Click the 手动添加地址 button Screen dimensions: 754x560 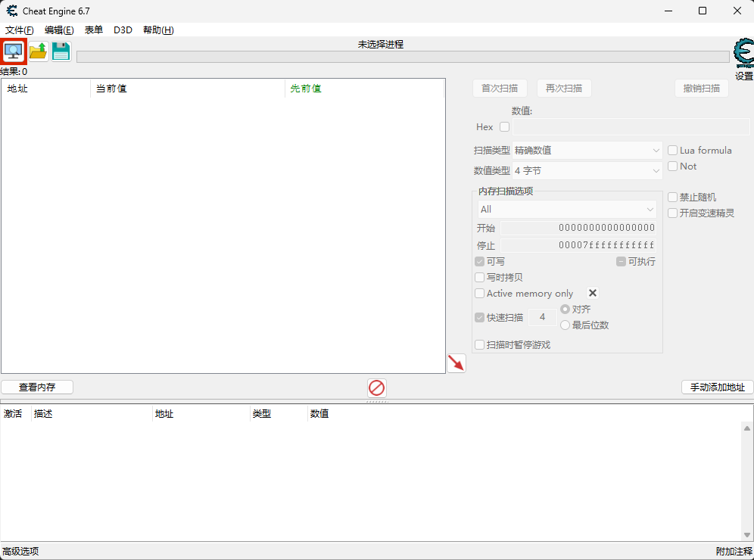pos(717,387)
